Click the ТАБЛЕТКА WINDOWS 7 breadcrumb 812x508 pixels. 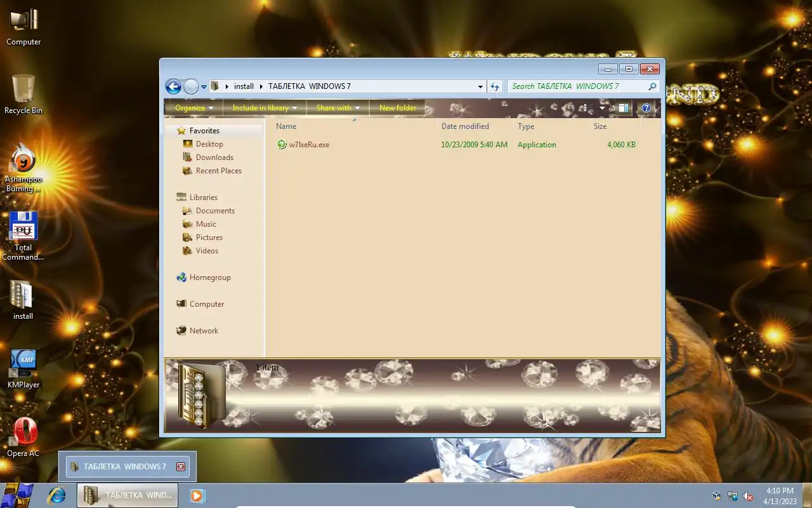pyautogui.click(x=310, y=86)
